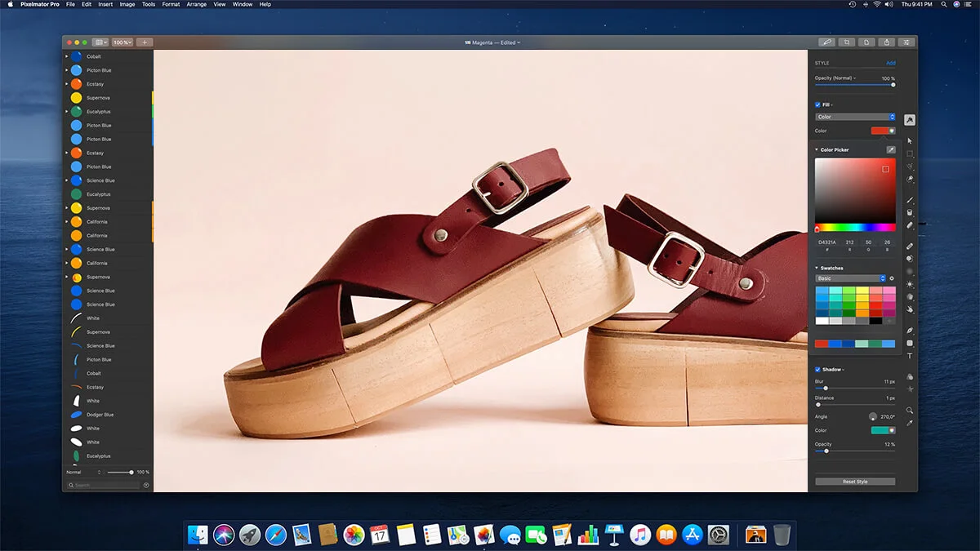Uncheck the Shadow effect checkbox
Image resolution: width=980 pixels, height=551 pixels.
(x=817, y=369)
